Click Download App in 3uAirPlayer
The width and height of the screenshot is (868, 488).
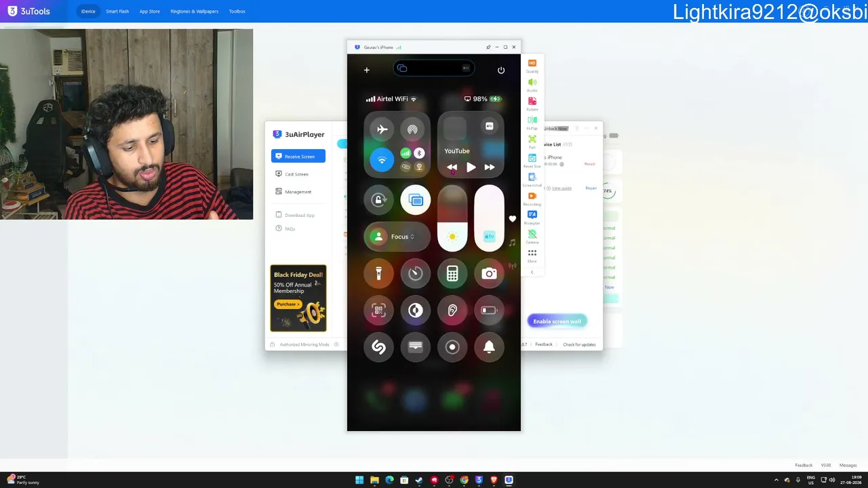(x=295, y=216)
